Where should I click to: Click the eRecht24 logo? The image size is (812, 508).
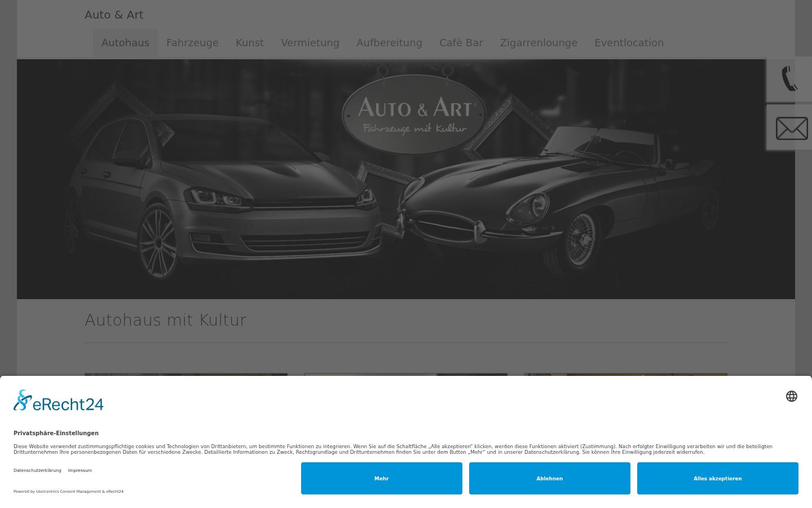(x=59, y=401)
